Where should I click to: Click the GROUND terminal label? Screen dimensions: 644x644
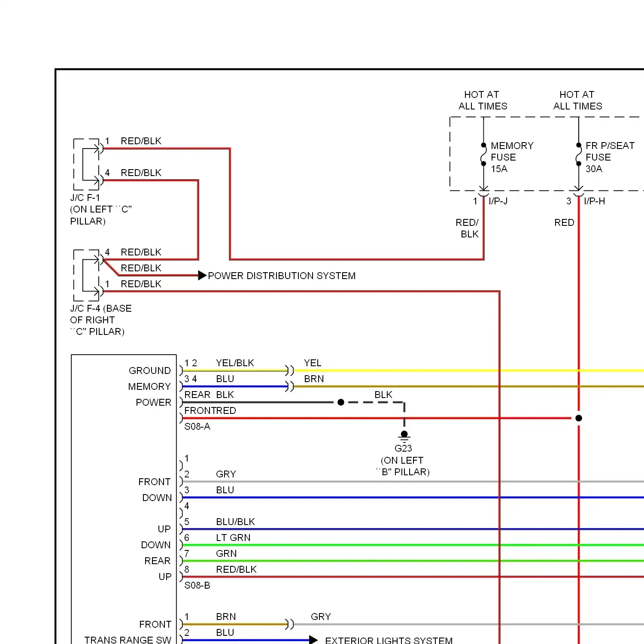pos(149,371)
